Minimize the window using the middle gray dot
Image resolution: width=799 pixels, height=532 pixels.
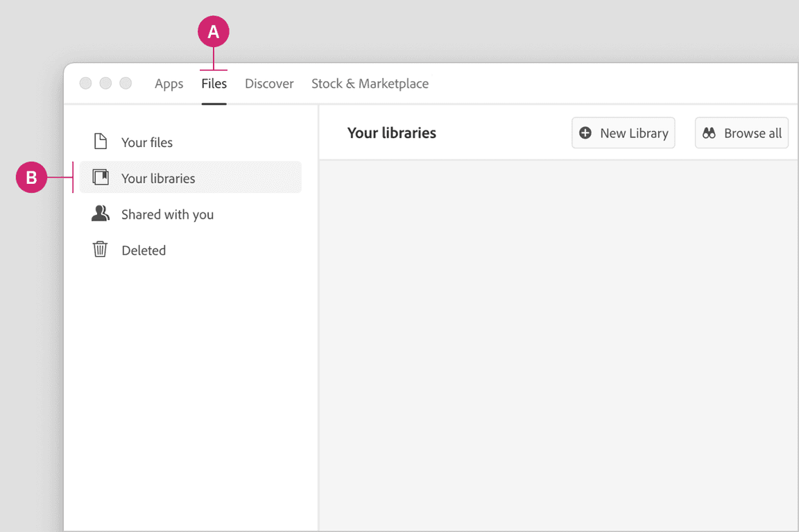click(105, 83)
